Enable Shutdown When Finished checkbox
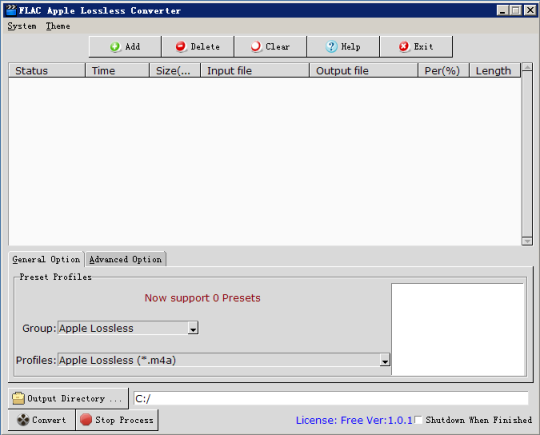This screenshot has width=540, height=435. tap(418, 420)
